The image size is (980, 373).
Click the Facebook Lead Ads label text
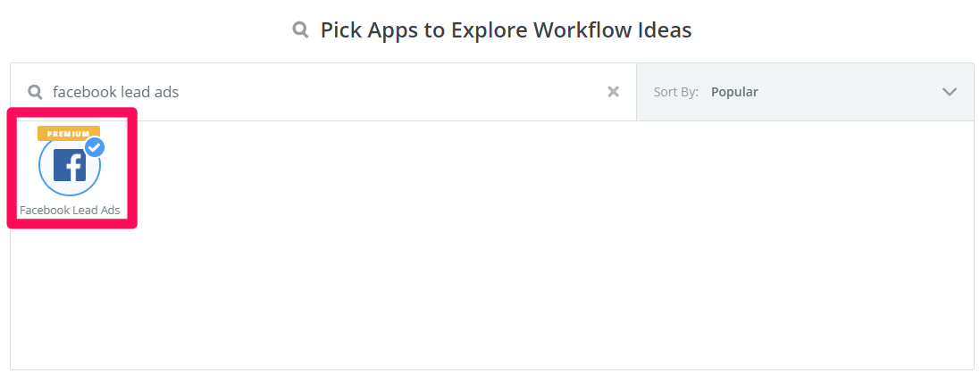coord(70,211)
